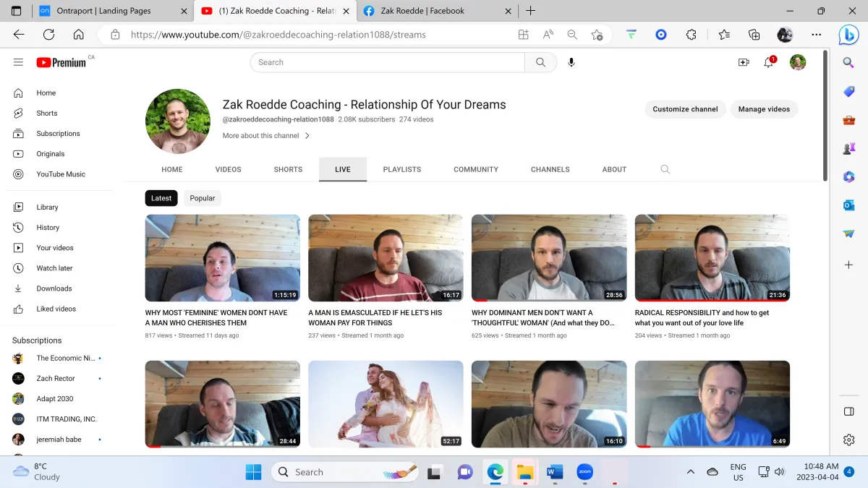Open the Create video menu icon
The image size is (868, 488).
click(744, 62)
